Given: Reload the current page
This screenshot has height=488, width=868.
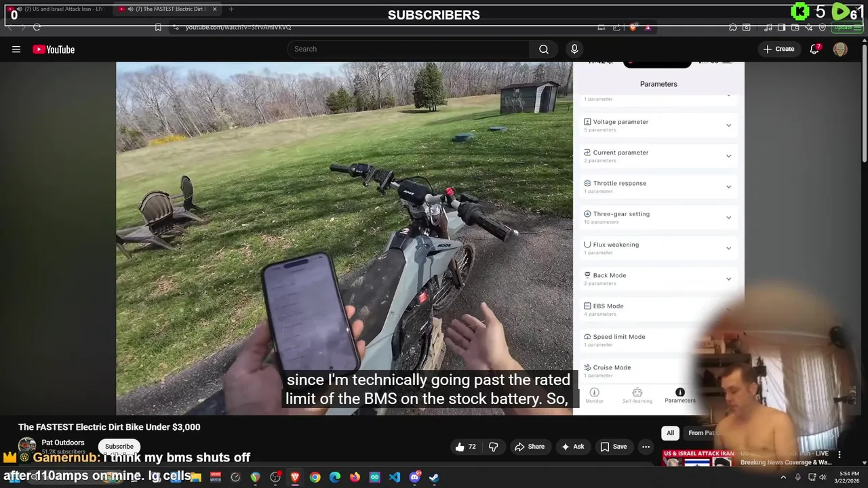Looking at the screenshot, I should [37, 27].
